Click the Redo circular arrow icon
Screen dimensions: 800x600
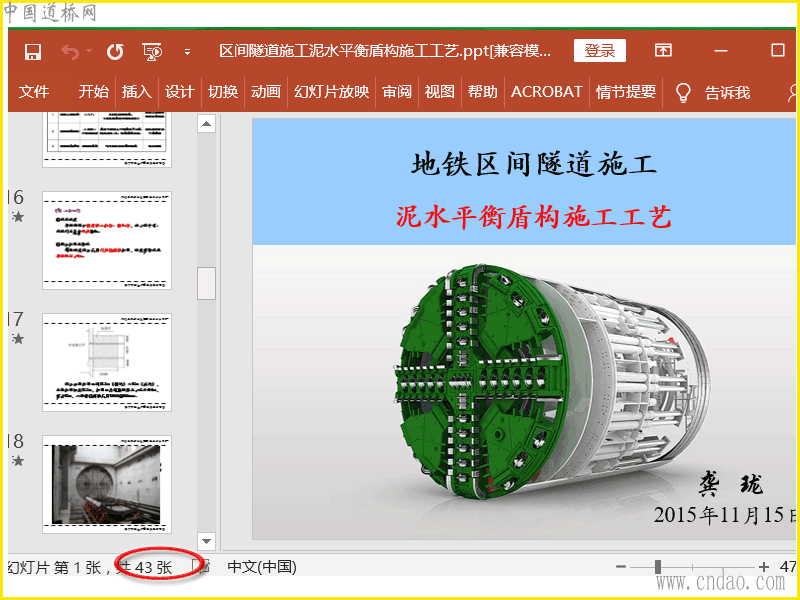(115, 52)
